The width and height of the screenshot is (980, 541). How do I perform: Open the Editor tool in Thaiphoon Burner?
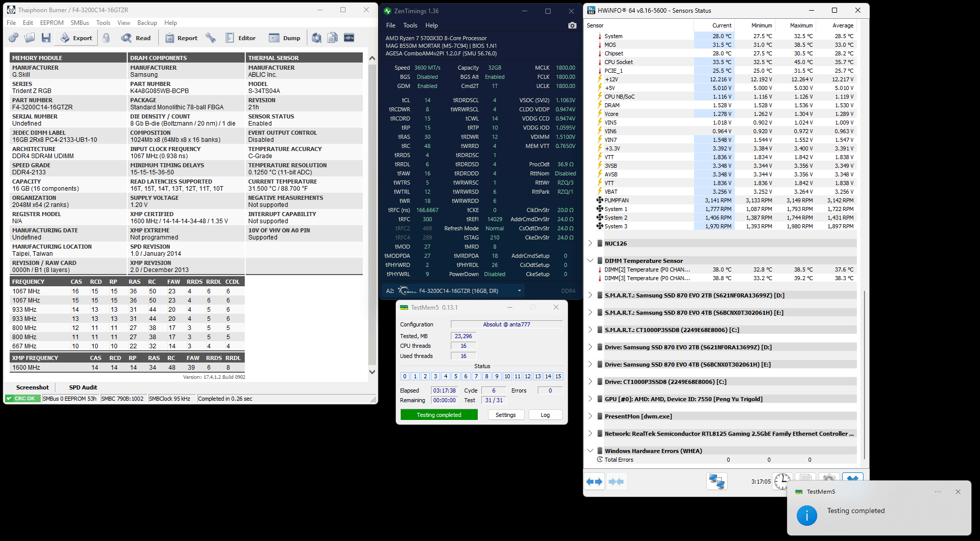click(x=240, y=38)
